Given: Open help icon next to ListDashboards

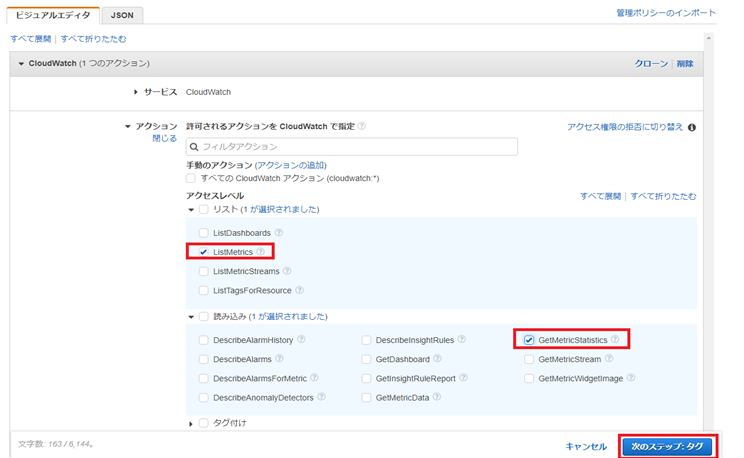Looking at the screenshot, I should pyautogui.click(x=279, y=233).
